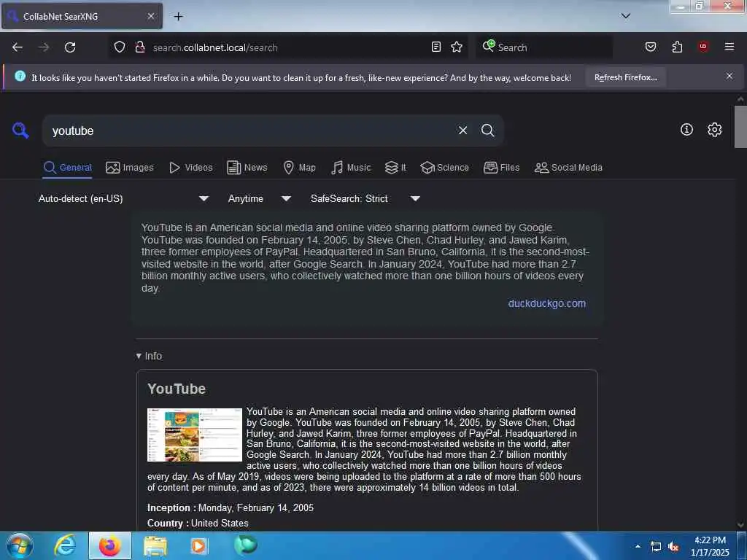View site security lock info
Image resolution: width=747 pixels, height=560 pixels.
(139, 47)
